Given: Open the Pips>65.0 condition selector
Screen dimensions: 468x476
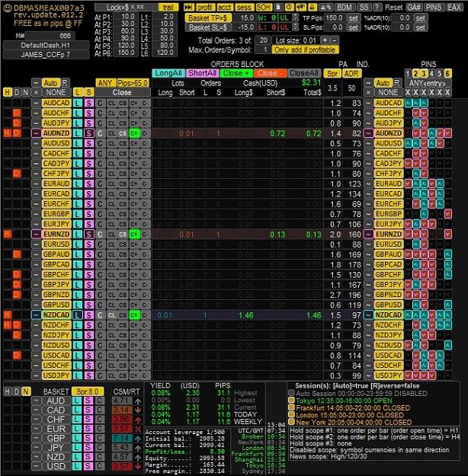Looking at the screenshot, I should 133,83.
